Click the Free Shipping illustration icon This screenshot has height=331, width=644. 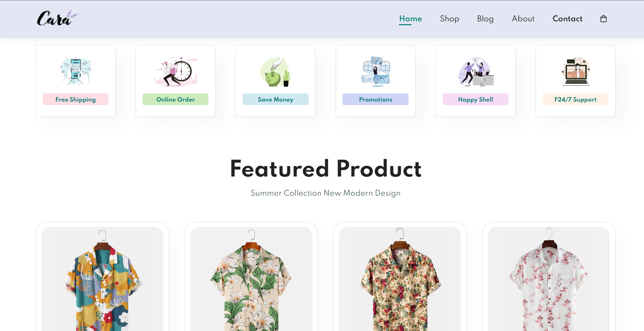coord(75,71)
